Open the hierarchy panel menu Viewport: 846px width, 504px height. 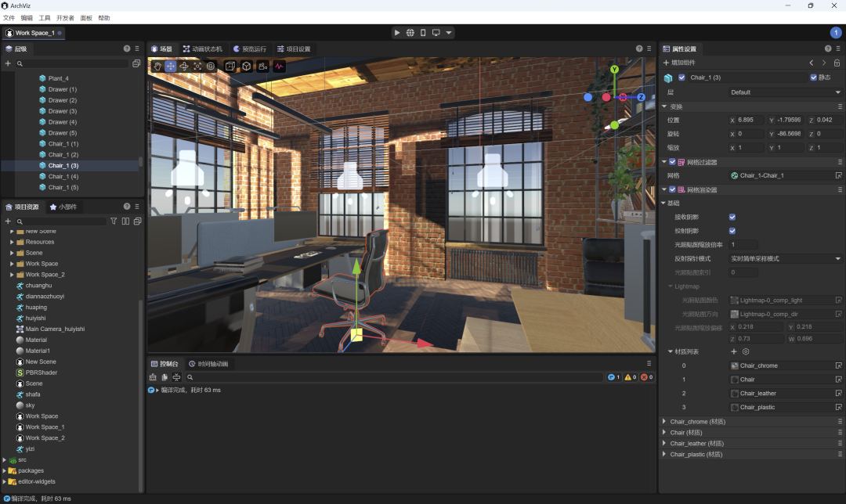pos(137,49)
